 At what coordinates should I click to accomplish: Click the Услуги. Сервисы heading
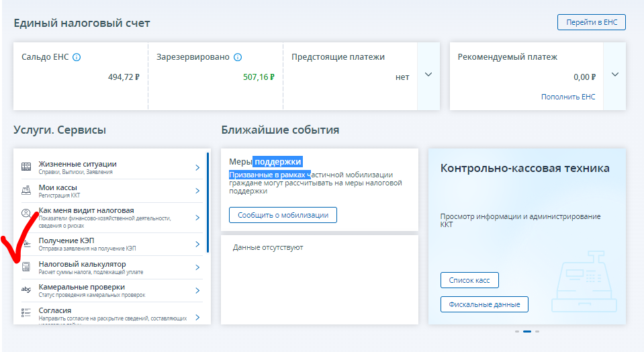[x=60, y=130]
